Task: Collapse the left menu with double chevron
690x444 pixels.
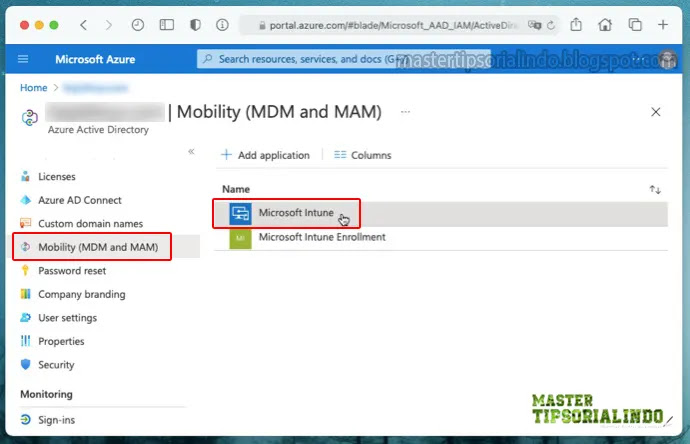Action: coord(191,151)
